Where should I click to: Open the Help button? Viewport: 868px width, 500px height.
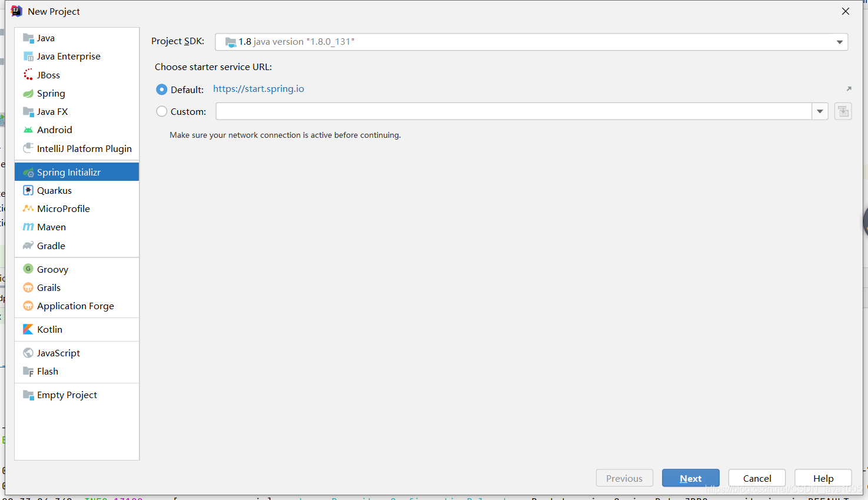[823, 478]
